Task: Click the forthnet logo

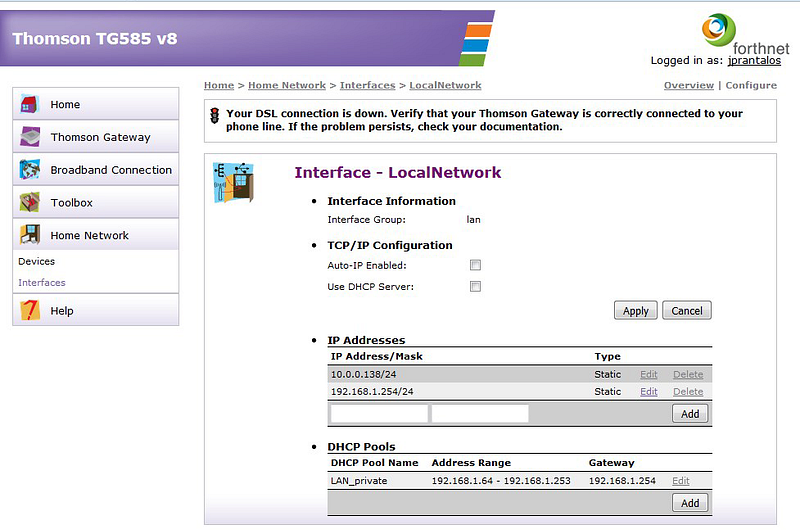Action: point(745,35)
